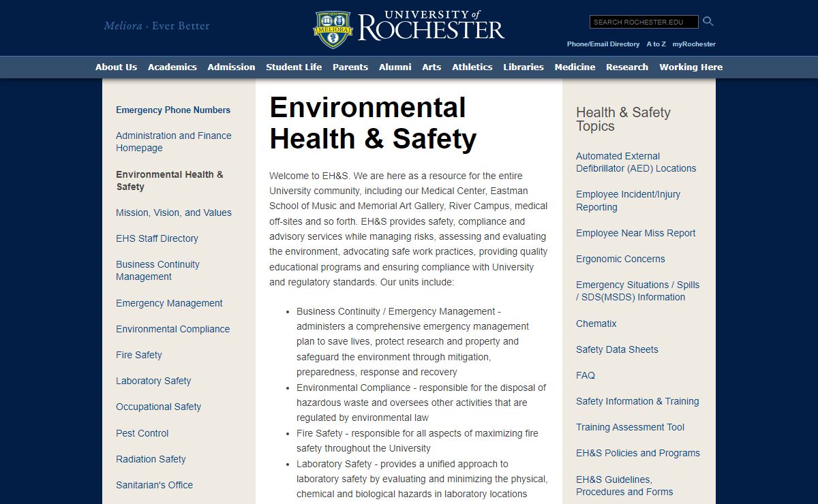Go to Fire Safety sidebar page
Screen dimensions: 818x504
[x=139, y=355]
